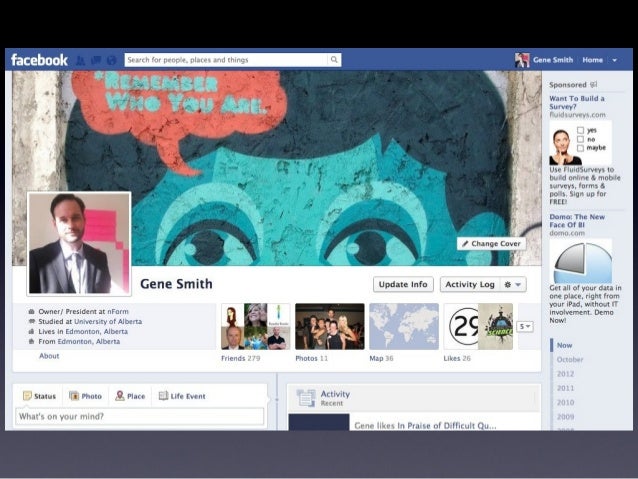Select the Place tab in composer
Screen dimensions: 638x479
tap(130, 396)
